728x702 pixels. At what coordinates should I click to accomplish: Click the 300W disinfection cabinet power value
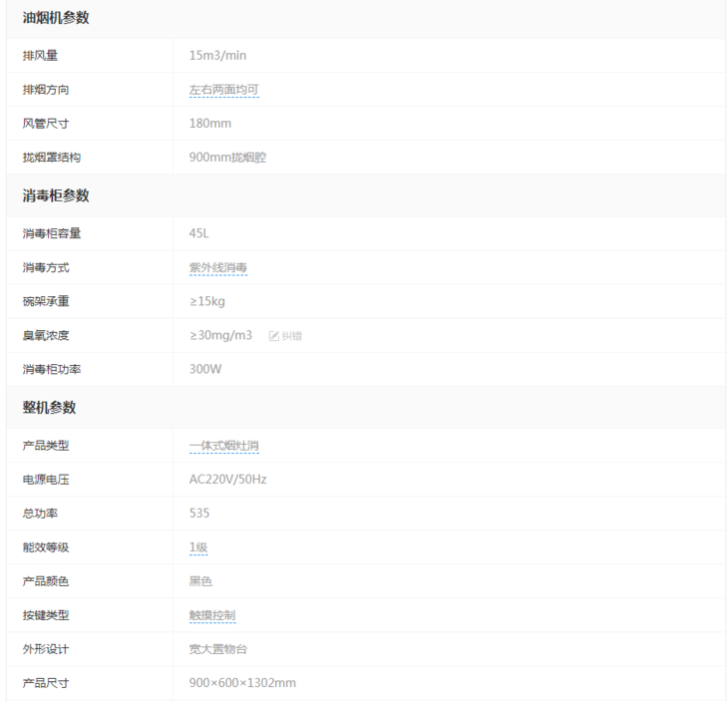(204, 369)
